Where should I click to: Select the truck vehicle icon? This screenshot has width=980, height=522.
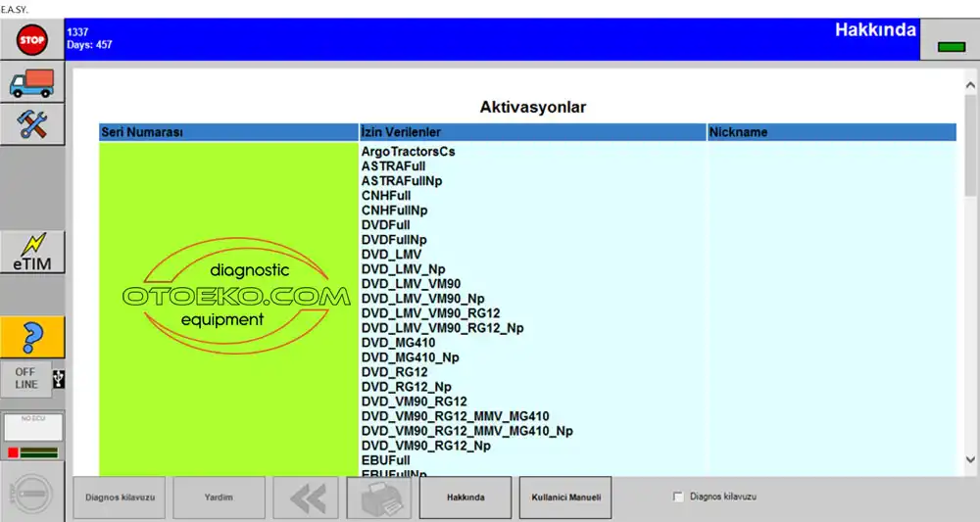(x=32, y=83)
